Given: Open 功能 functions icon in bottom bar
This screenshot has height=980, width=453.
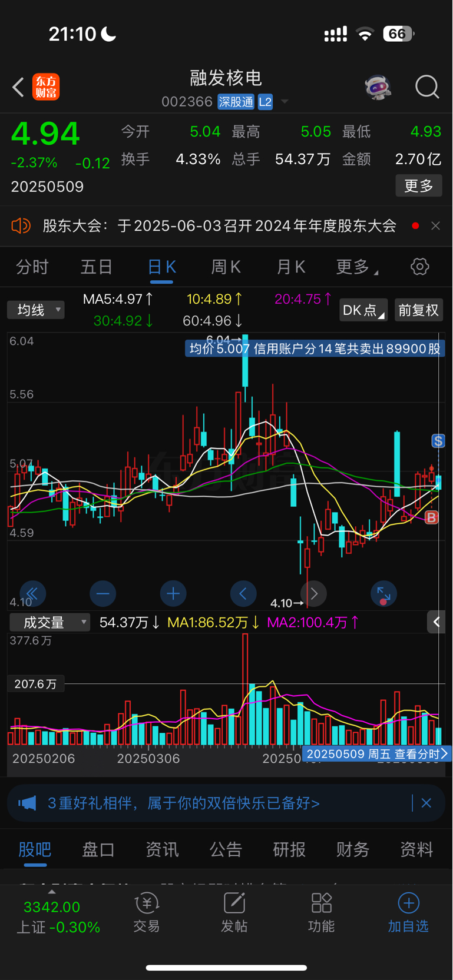Looking at the screenshot, I should 321,913.
